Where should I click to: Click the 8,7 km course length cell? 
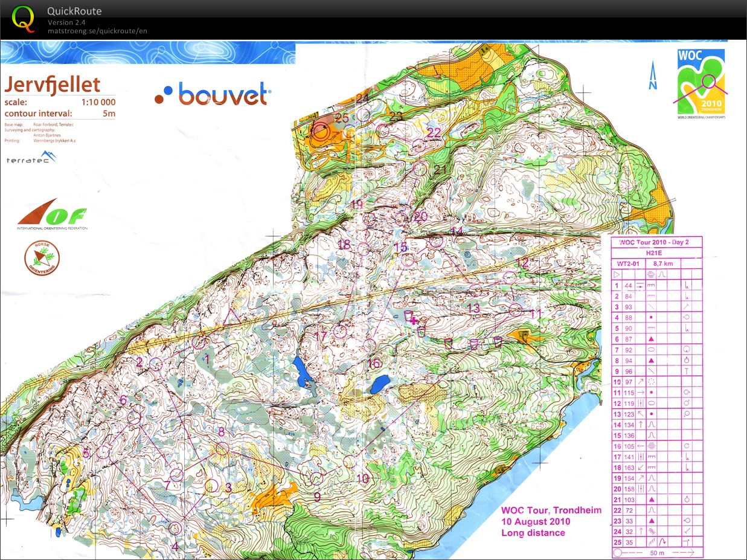coord(664,263)
